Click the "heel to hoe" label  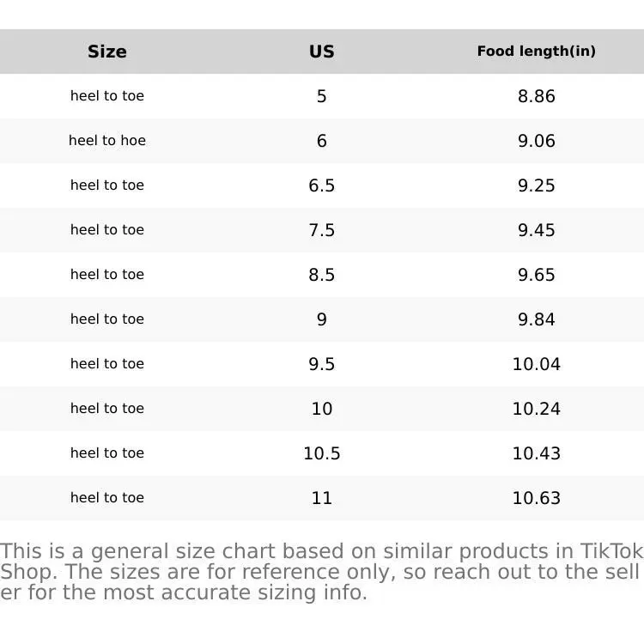[107, 141]
